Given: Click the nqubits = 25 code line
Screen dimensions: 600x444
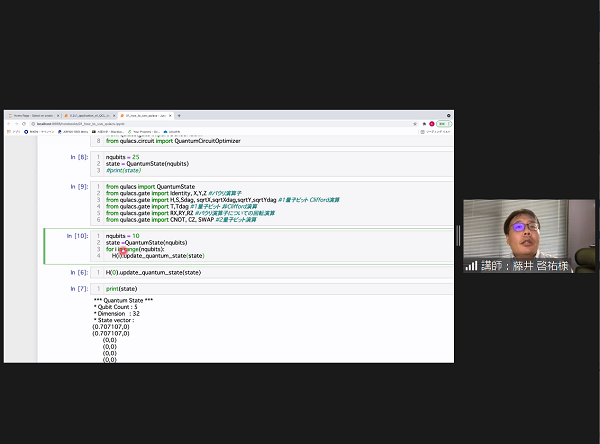Looking at the screenshot, I should tap(122, 157).
